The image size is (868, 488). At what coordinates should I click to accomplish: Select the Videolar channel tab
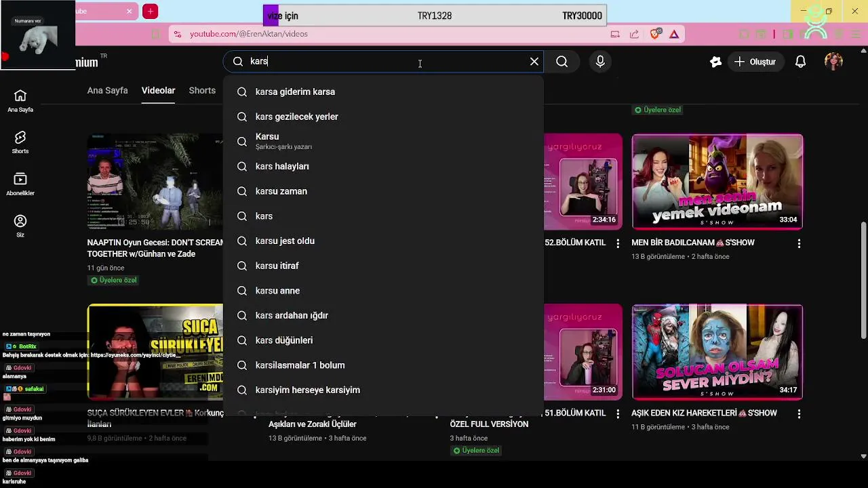click(x=158, y=90)
